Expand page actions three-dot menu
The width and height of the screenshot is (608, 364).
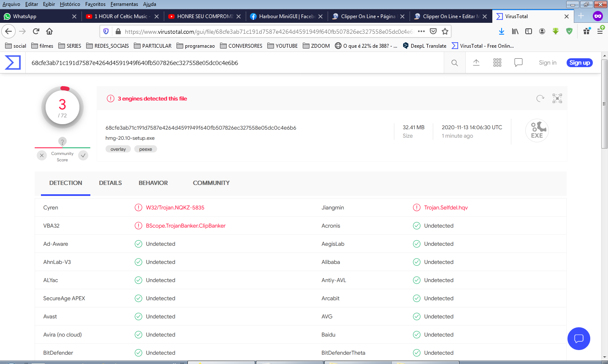tap(421, 31)
